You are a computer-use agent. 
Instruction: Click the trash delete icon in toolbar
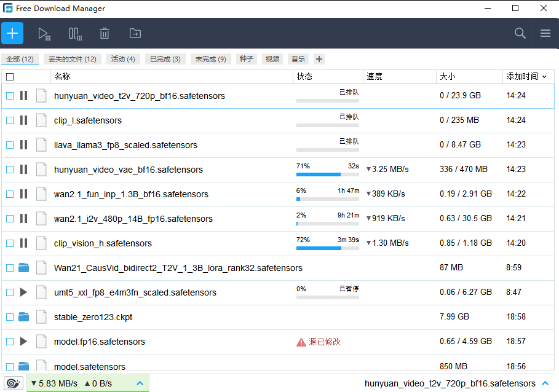[105, 34]
